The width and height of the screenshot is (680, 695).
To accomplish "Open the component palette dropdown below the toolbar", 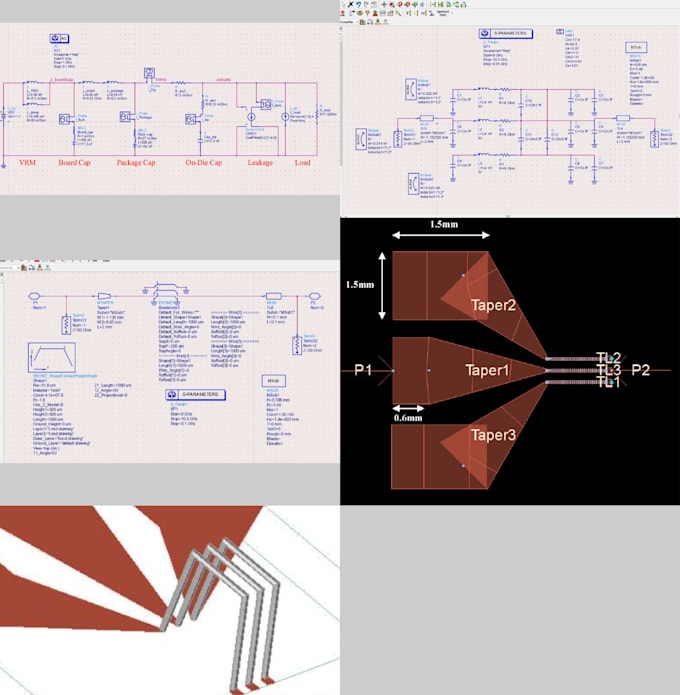I will pyautogui.click(x=349, y=22).
